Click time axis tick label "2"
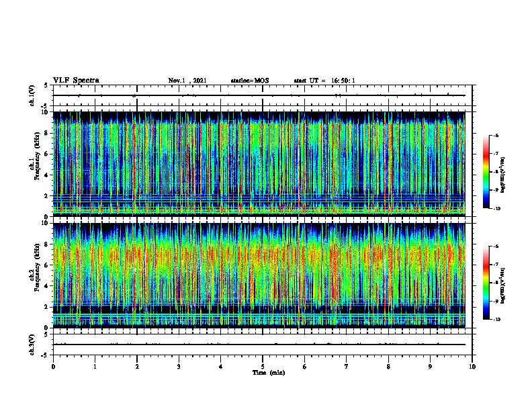532x411 pixels. [137, 367]
